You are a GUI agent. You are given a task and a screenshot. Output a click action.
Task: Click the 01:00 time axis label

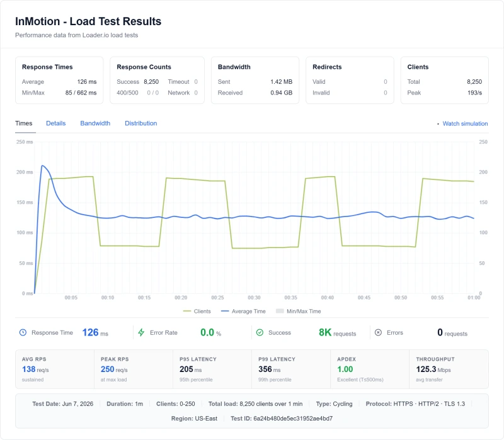[474, 298]
